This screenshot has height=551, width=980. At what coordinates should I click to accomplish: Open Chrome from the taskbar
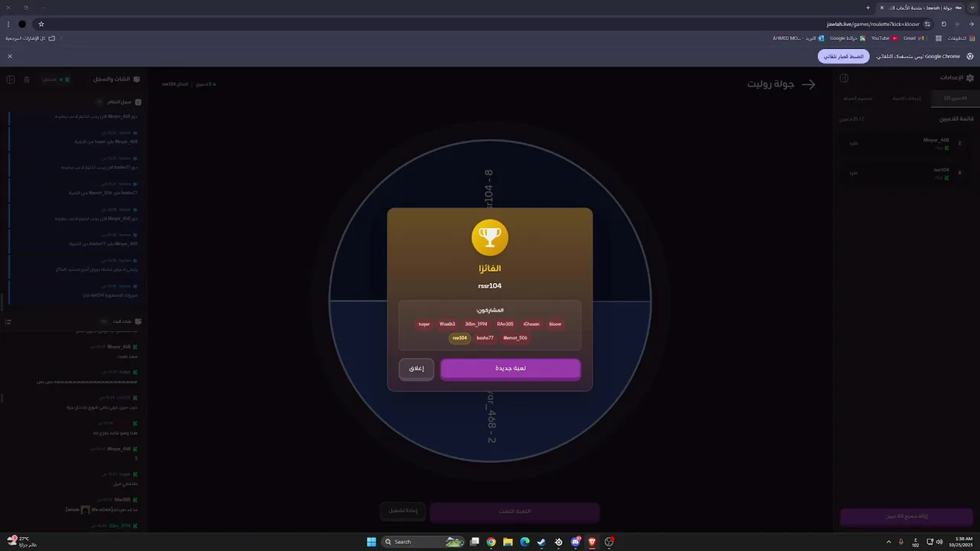(491, 542)
